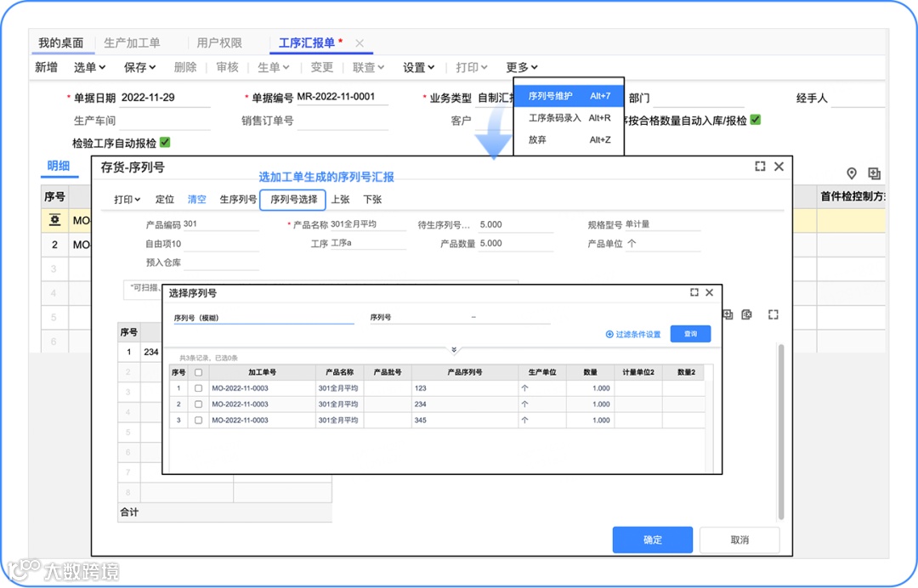This screenshot has height=588, width=918.
Task: Select the 明细 tab
Action: tap(59, 167)
